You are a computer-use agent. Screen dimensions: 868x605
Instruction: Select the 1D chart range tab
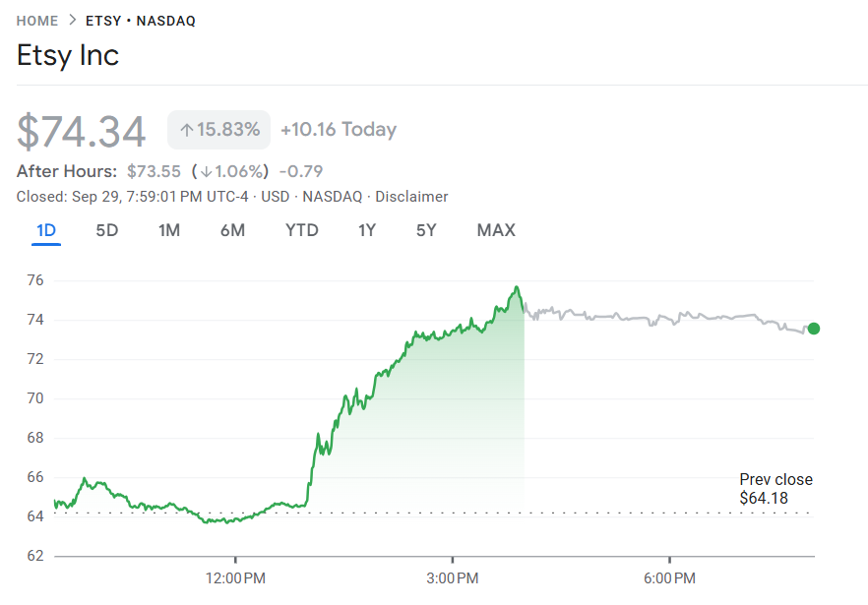tap(46, 231)
